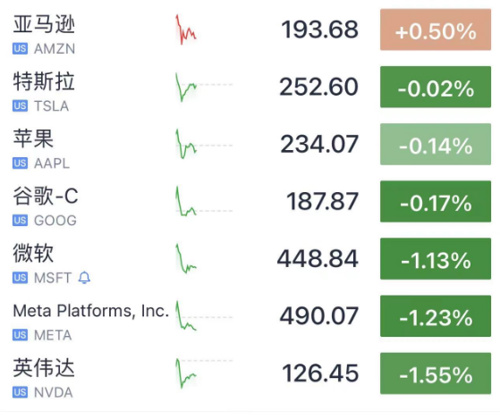Click the US market badge beside AMZN
The height and width of the screenshot is (419, 500).
20,49
